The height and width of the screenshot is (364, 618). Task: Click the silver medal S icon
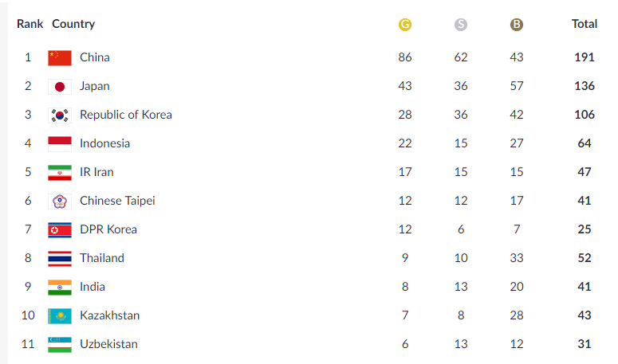pos(460,25)
